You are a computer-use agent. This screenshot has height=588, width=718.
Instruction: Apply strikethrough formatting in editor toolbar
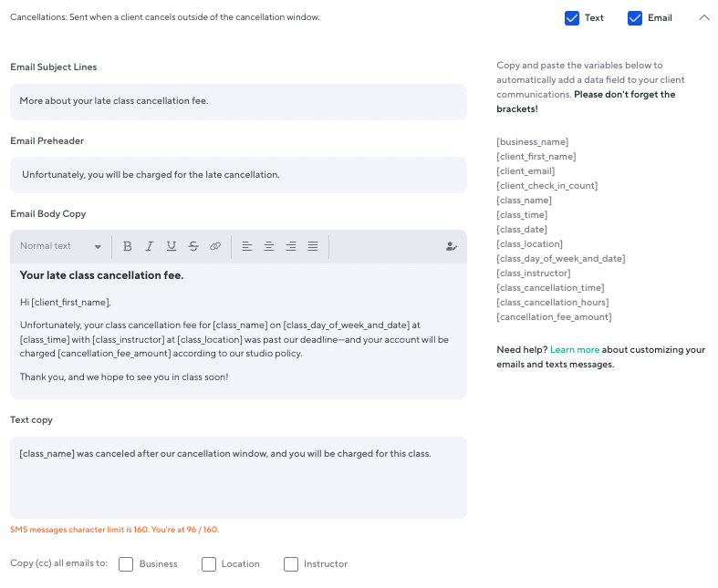(193, 246)
